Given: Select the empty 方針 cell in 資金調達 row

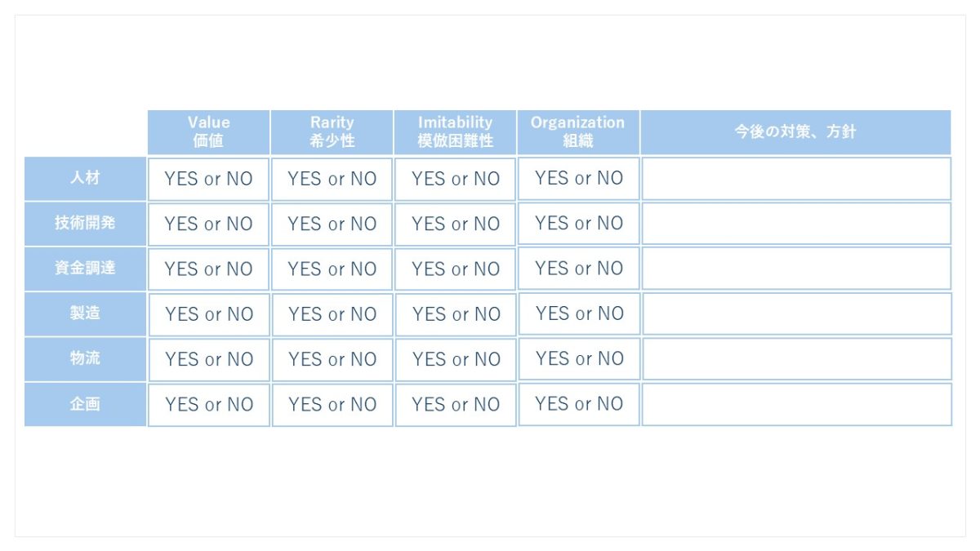Looking at the screenshot, I should tap(796, 269).
